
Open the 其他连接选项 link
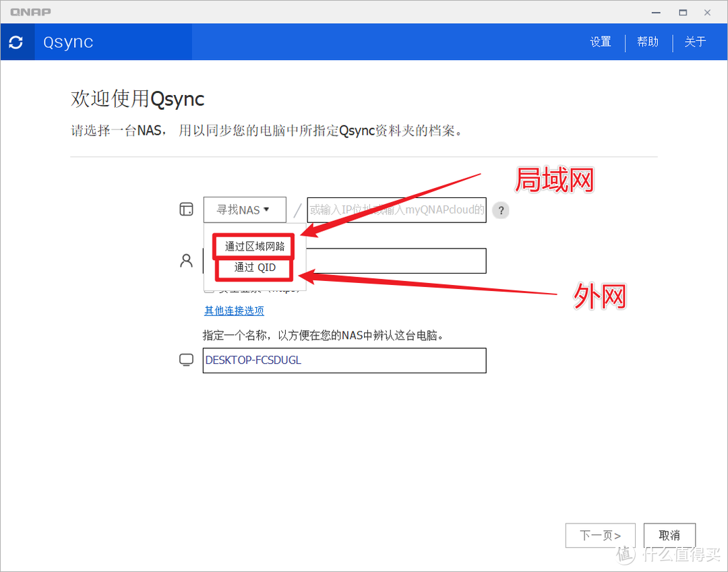pos(234,311)
